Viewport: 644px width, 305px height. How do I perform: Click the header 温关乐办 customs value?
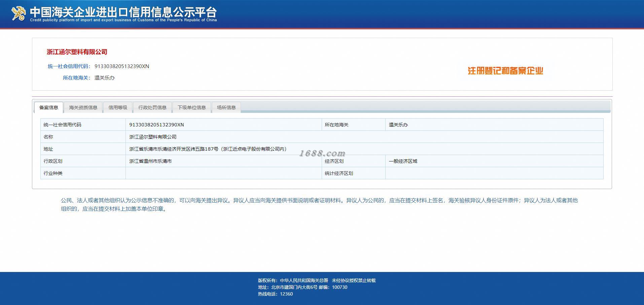[105, 78]
